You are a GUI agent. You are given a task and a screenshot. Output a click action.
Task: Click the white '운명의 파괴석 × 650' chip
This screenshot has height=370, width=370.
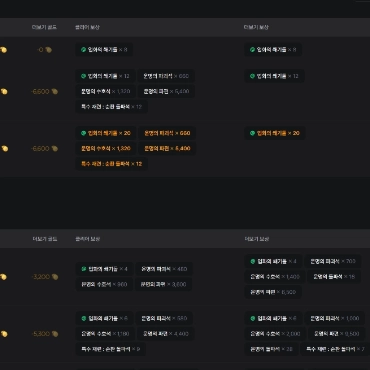click(166, 76)
